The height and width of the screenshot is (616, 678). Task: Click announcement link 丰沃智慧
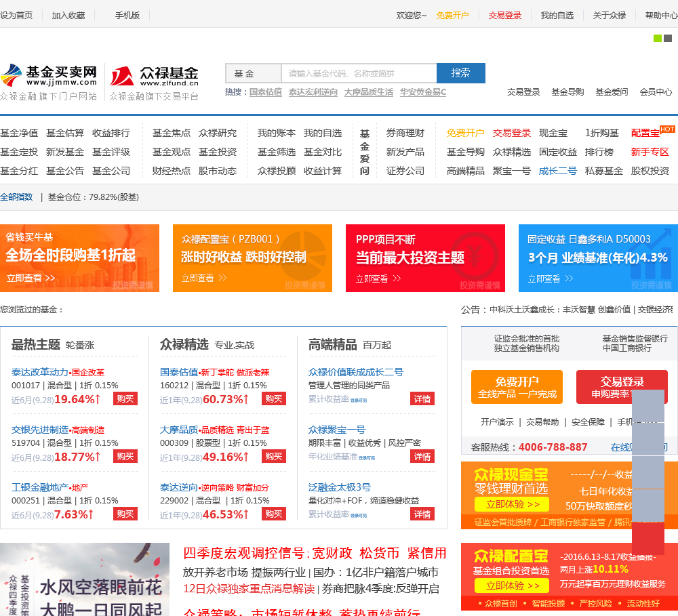[578, 310]
